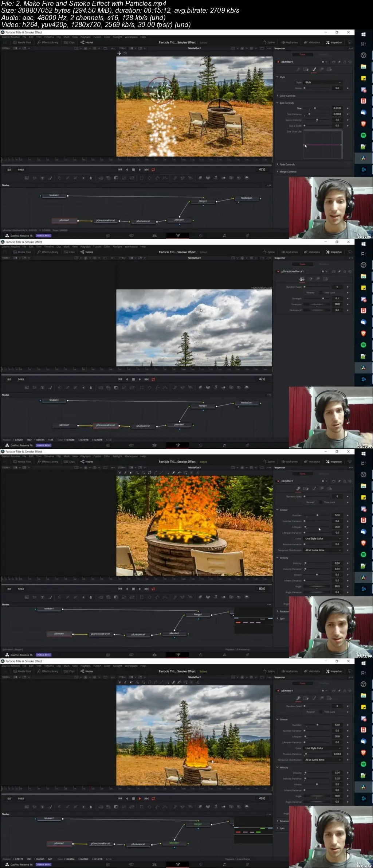Click the red highlighted Play button
373x868 pixels.
pyautogui.click(x=140, y=798)
